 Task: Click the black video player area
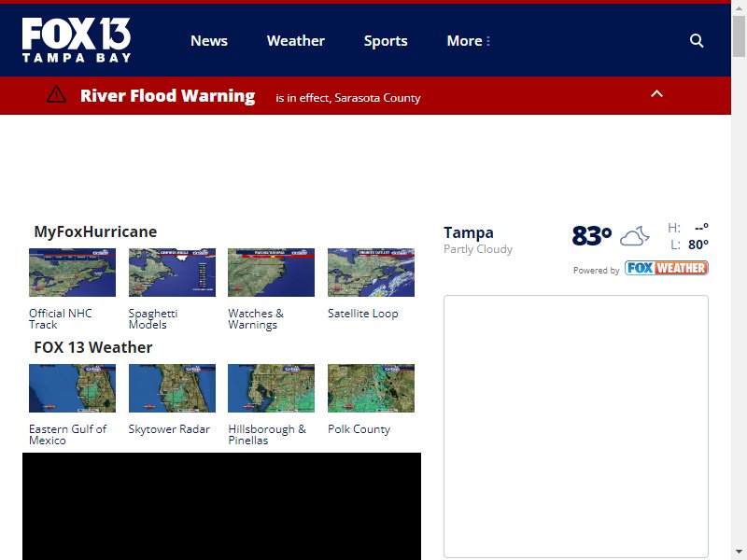click(221, 506)
